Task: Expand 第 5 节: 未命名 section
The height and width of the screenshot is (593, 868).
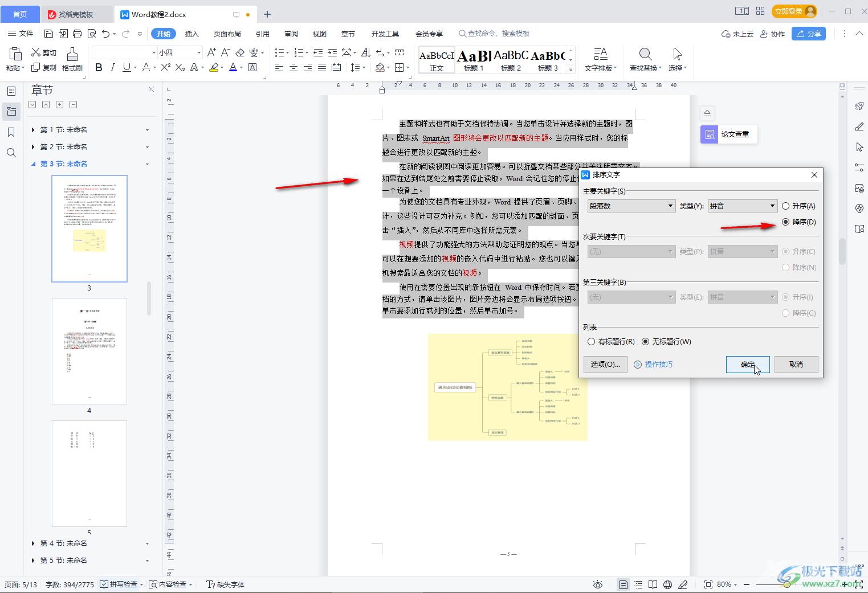Action: click(x=33, y=561)
